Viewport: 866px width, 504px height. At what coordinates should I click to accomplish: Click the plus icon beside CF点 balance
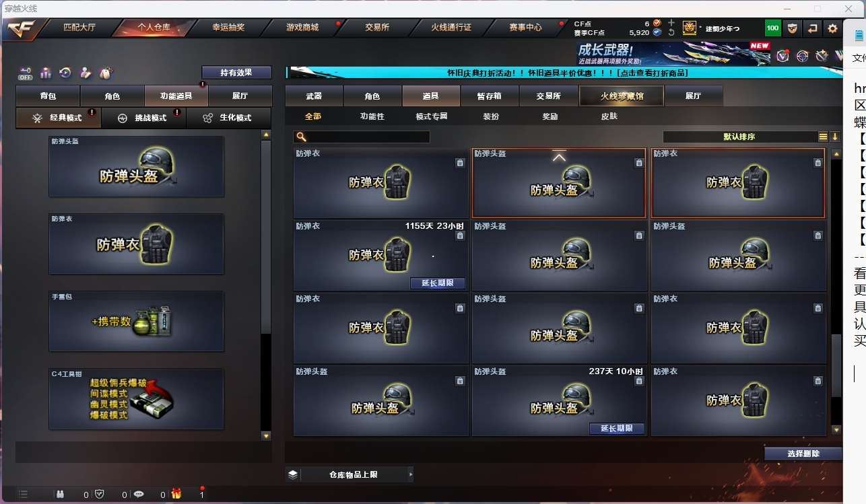(x=671, y=23)
